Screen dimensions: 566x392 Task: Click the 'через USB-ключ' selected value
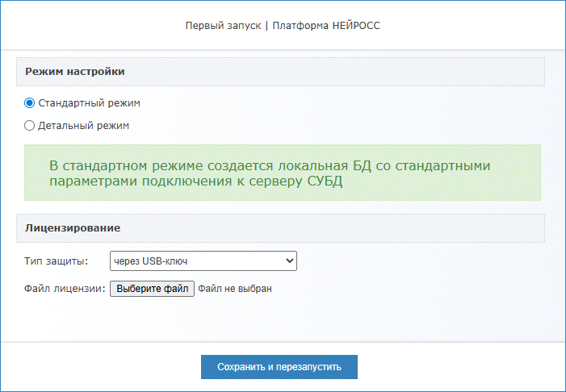tap(152, 261)
